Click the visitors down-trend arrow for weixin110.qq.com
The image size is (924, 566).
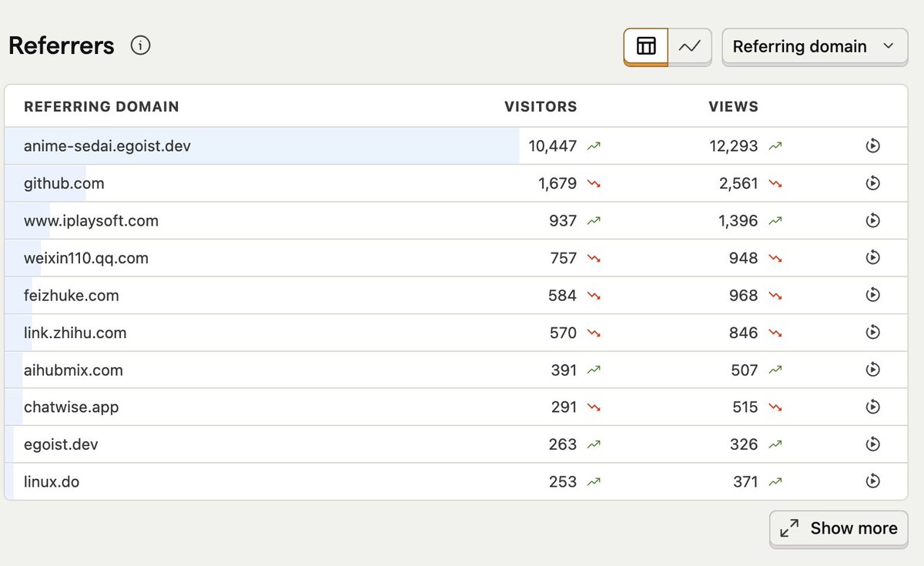594,258
